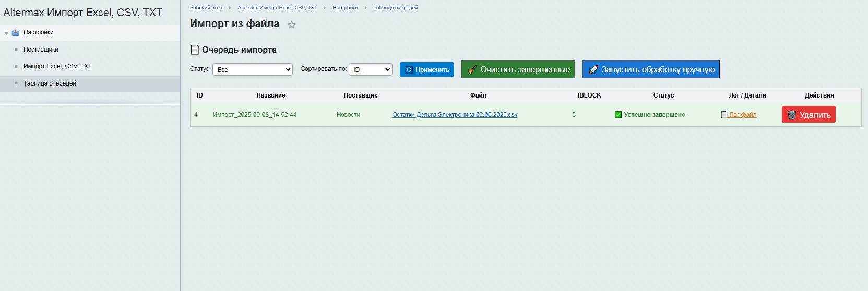Click the Altermax Импорт breadcrumb link
The image size is (868, 291).
point(277,8)
